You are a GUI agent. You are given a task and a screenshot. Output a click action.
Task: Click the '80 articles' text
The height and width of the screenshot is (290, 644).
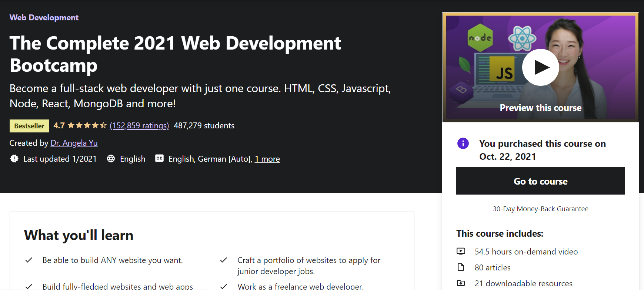tap(493, 267)
